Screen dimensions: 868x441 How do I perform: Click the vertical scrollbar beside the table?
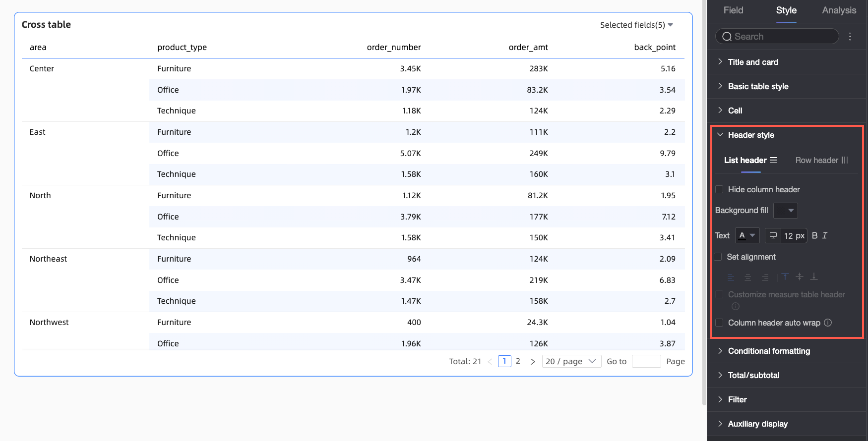[704, 203]
